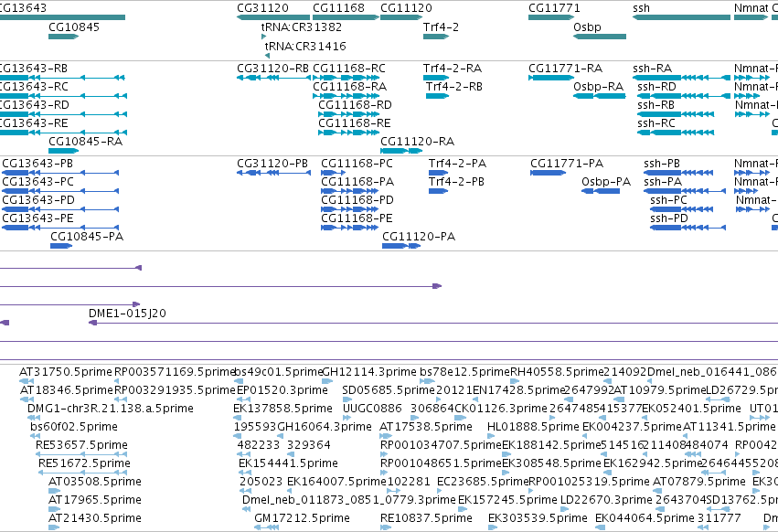Viewport: 778px width, 532px height.
Task: Select the CG11168-RE transcript
Action: point(349,133)
